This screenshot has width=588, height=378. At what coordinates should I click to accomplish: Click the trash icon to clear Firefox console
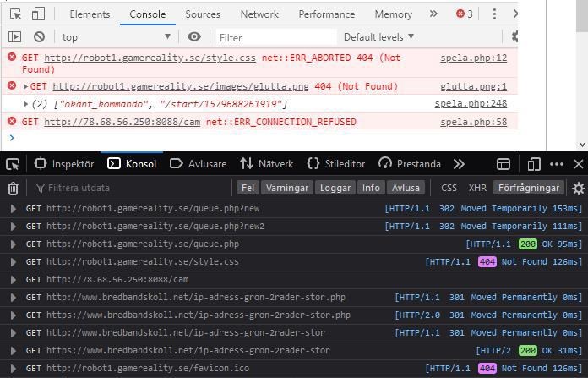point(14,188)
